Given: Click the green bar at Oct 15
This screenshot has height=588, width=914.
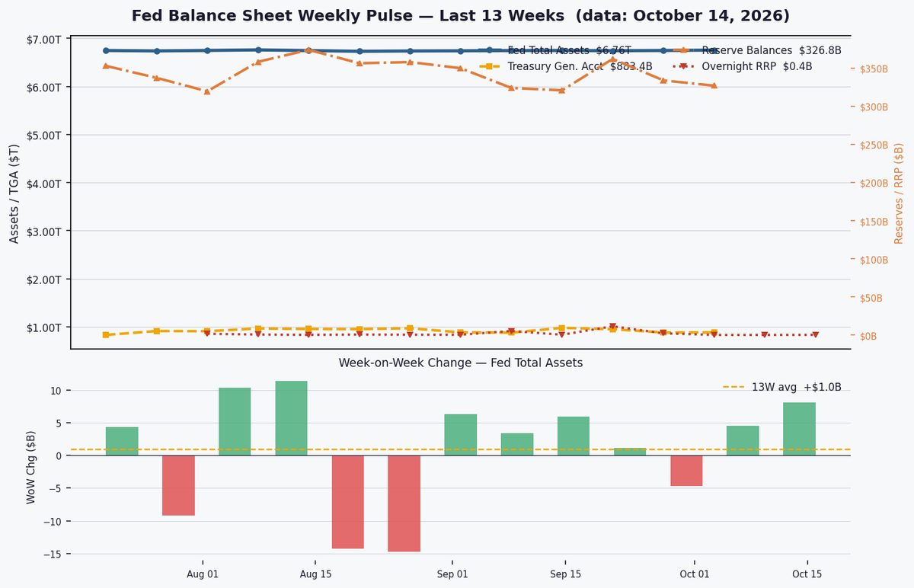Looking at the screenshot, I should coord(799,429).
